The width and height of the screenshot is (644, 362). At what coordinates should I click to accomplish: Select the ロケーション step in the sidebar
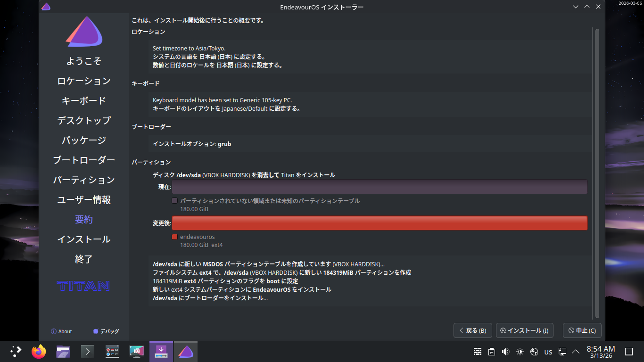pos(84,81)
